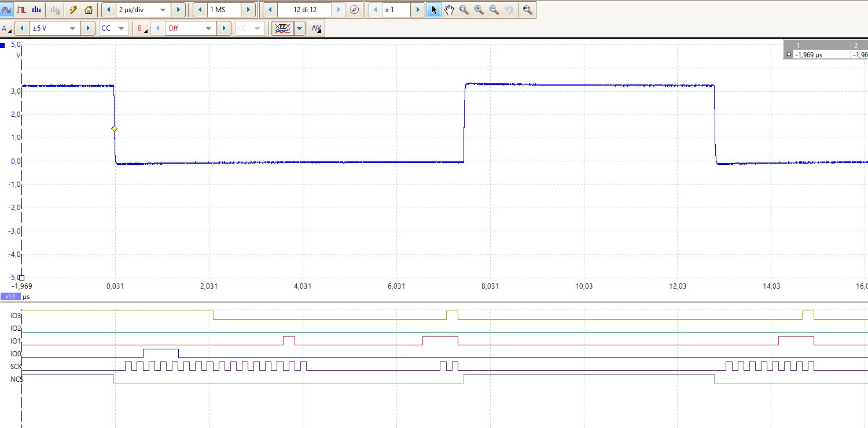Click the 1 MS samples field
This screenshot has width=868, height=428.
coord(224,10)
